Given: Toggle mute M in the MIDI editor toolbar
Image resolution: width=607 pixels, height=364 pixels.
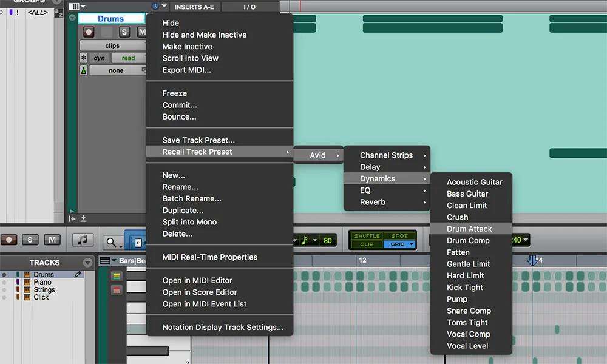Looking at the screenshot, I should coord(52,240).
